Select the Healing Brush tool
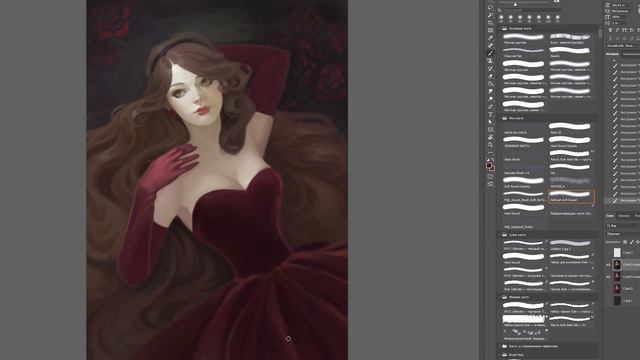Image resolution: width=640 pixels, height=360 pixels. pyautogui.click(x=490, y=45)
